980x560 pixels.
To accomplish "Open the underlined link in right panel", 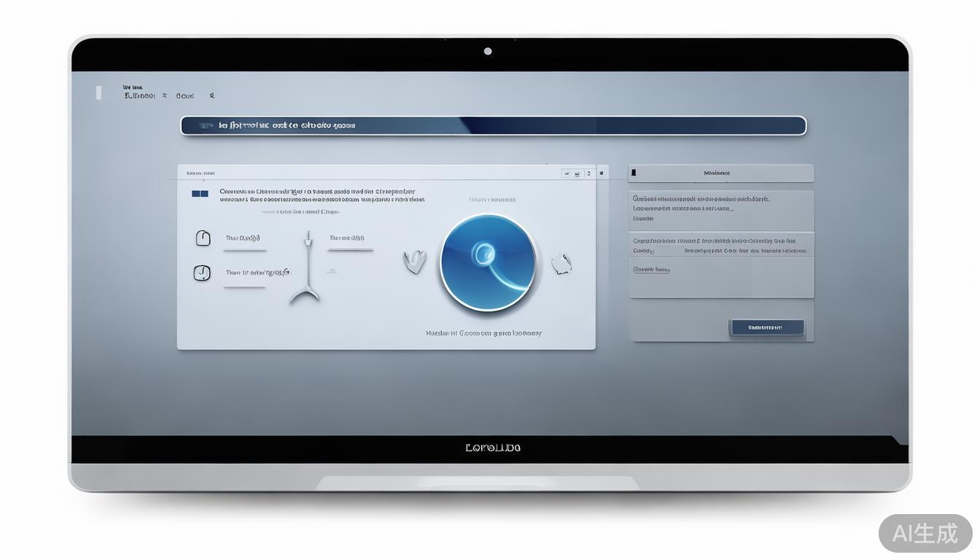I will pos(651,270).
